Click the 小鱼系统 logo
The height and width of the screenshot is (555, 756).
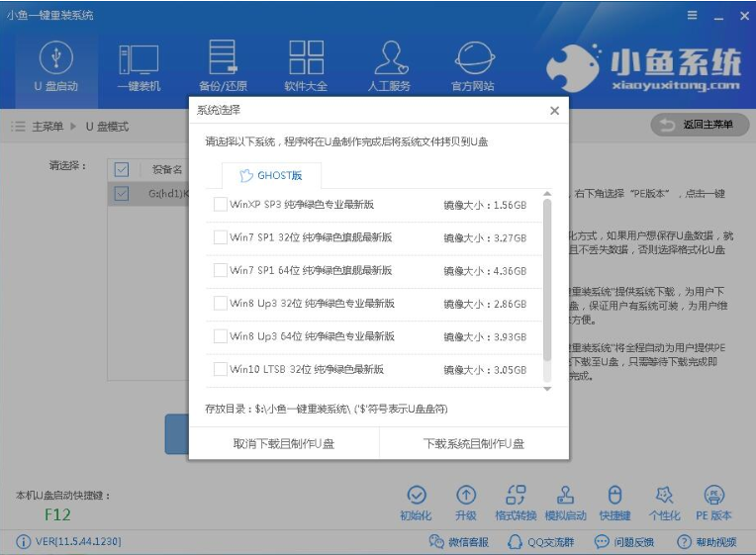pyautogui.click(x=643, y=67)
